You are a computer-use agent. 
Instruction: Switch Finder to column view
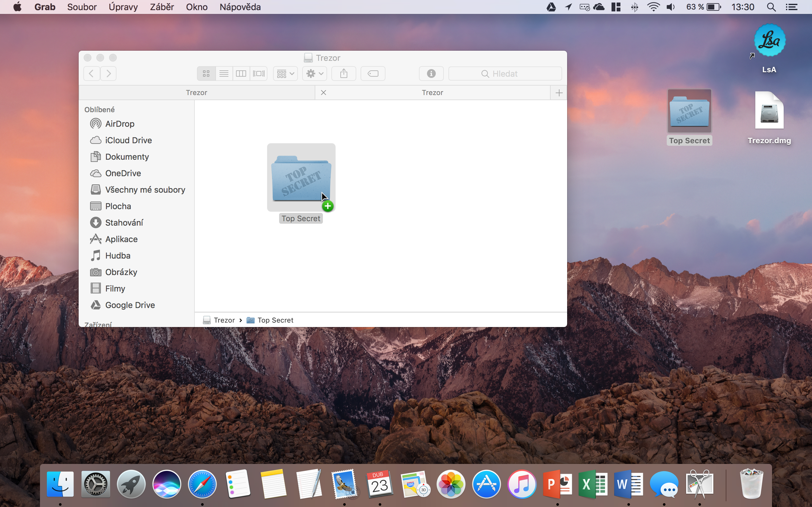click(241, 74)
